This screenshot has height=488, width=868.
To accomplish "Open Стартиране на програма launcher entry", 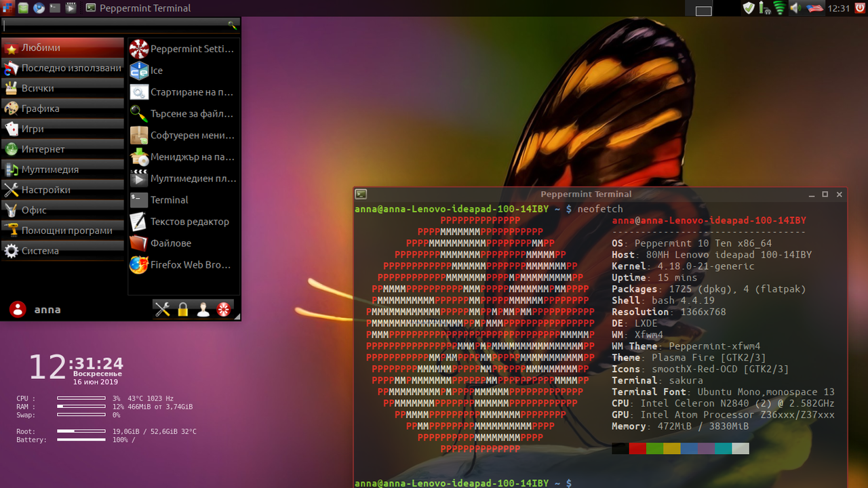I will (x=183, y=92).
